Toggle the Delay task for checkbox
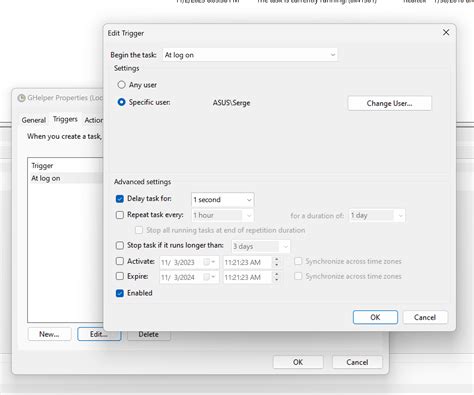The width and height of the screenshot is (474, 395). point(120,199)
